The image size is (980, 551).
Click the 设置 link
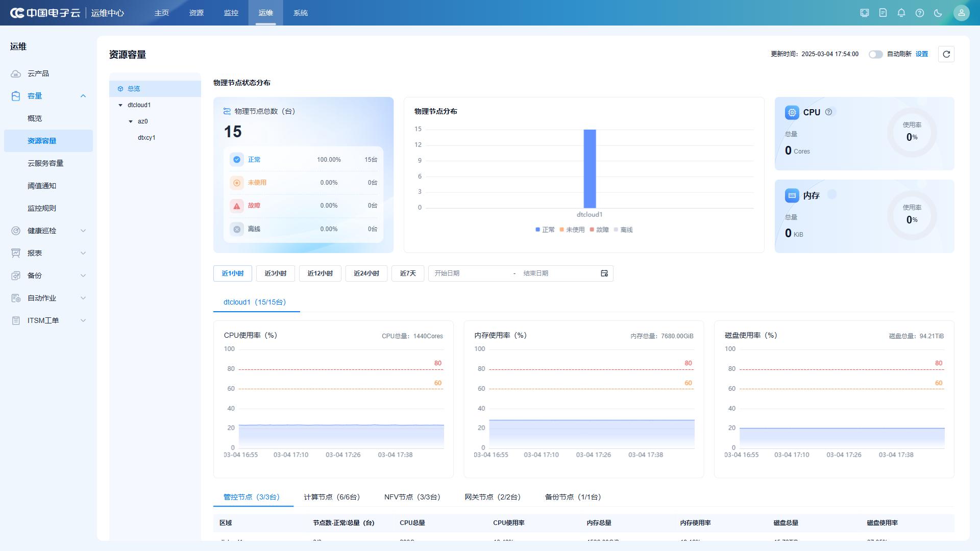(x=922, y=54)
